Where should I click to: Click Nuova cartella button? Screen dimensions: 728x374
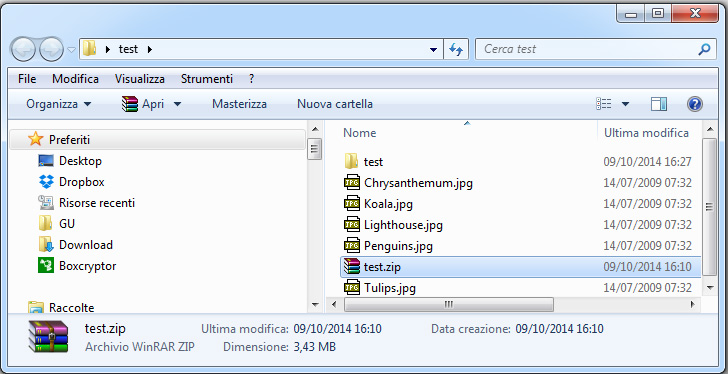[335, 104]
